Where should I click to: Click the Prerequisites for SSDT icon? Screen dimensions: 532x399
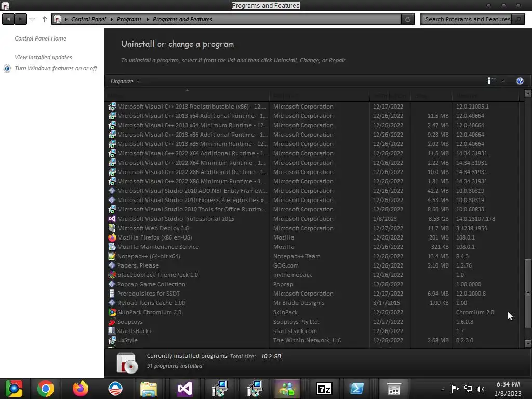point(112,294)
